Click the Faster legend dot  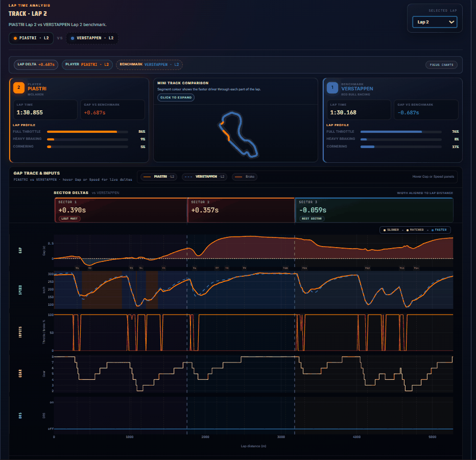click(x=433, y=230)
